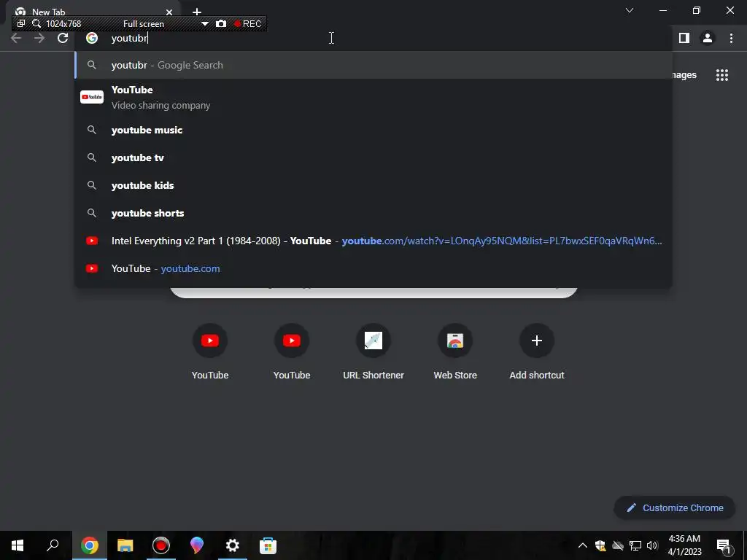Click the recorder magnifier zoom icon
Image resolution: width=747 pixels, height=560 pixels.
(x=36, y=23)
